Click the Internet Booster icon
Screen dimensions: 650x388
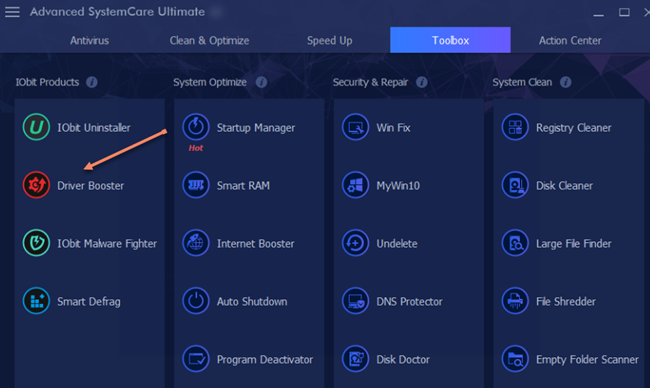pyautogui.click(x=196, y=243)
